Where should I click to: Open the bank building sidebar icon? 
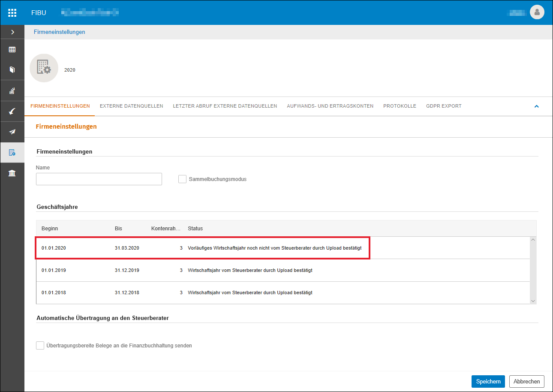[x=12, y=173]
